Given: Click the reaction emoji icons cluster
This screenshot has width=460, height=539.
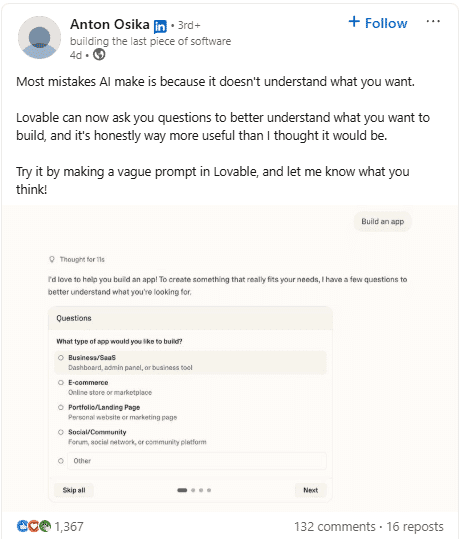Looking at the screenshot, I should click(x=34, y=526).
